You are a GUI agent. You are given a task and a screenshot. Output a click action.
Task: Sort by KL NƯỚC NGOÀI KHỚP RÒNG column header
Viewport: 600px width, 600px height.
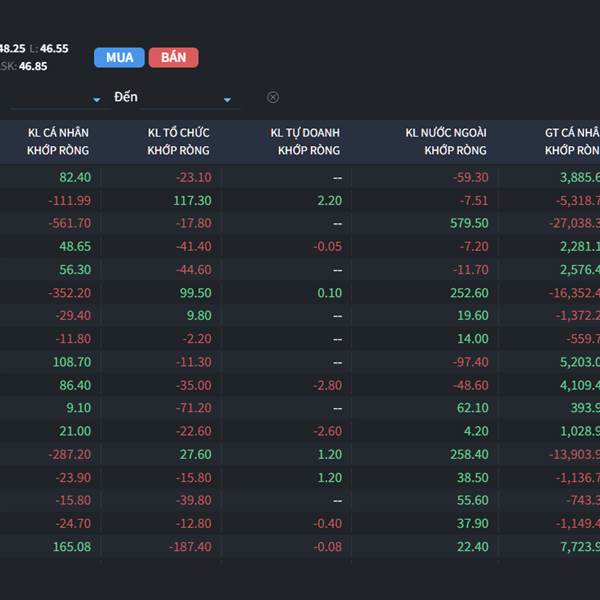pos(446,142)
